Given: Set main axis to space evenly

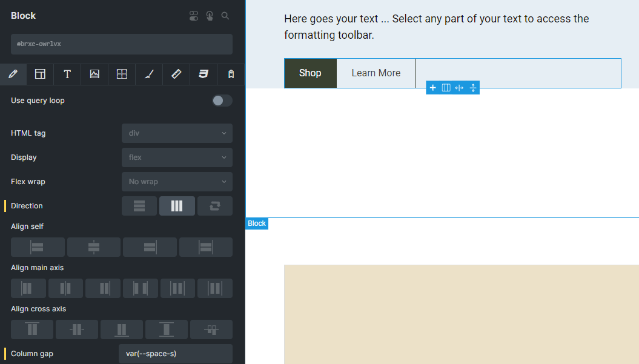Looking at the screenshot, I should pos(215,288).
